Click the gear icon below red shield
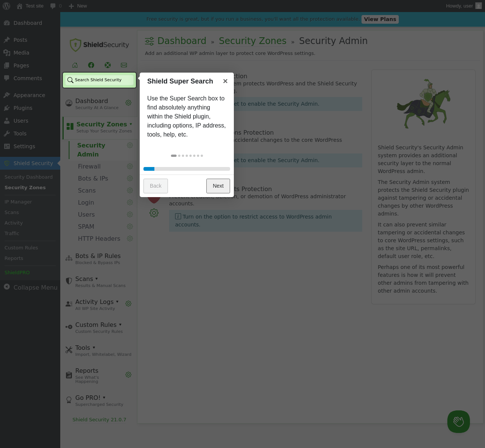Image resolution: width=485 pixels, height=448 pixels. [154, 213]
